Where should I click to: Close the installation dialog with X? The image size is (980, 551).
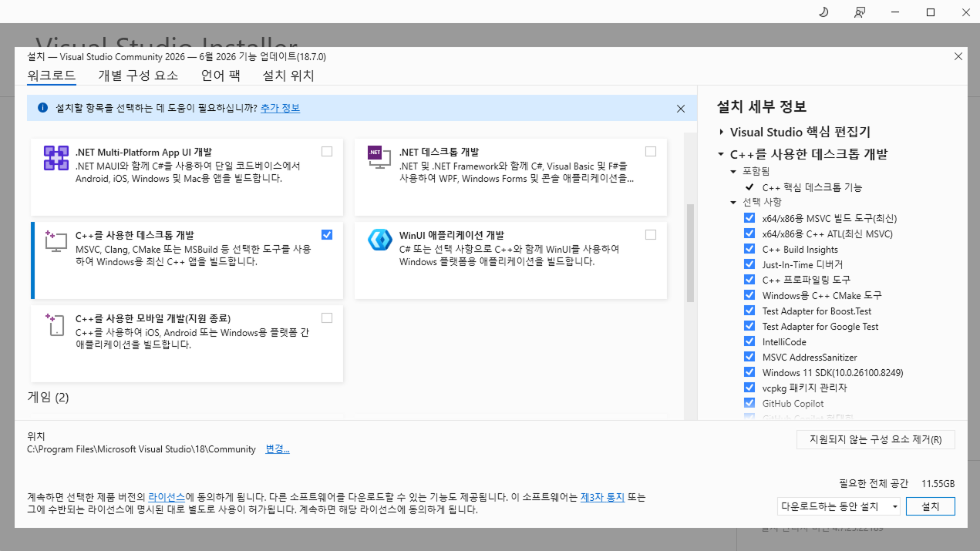(958, 56)
